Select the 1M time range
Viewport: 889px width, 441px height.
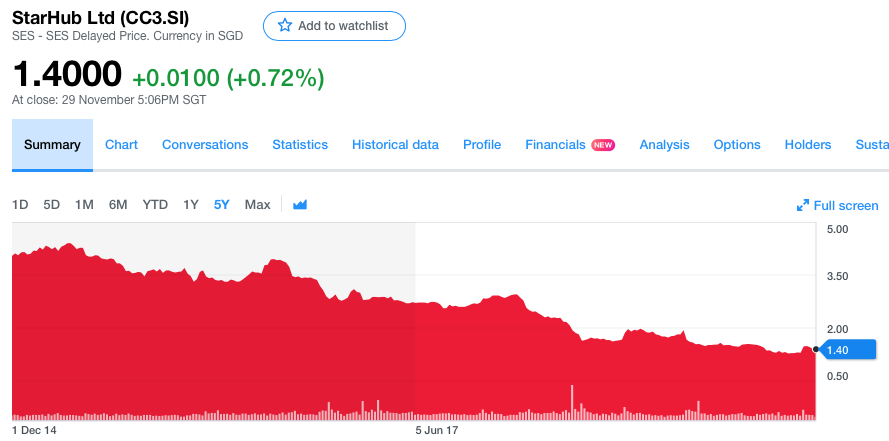84,205
